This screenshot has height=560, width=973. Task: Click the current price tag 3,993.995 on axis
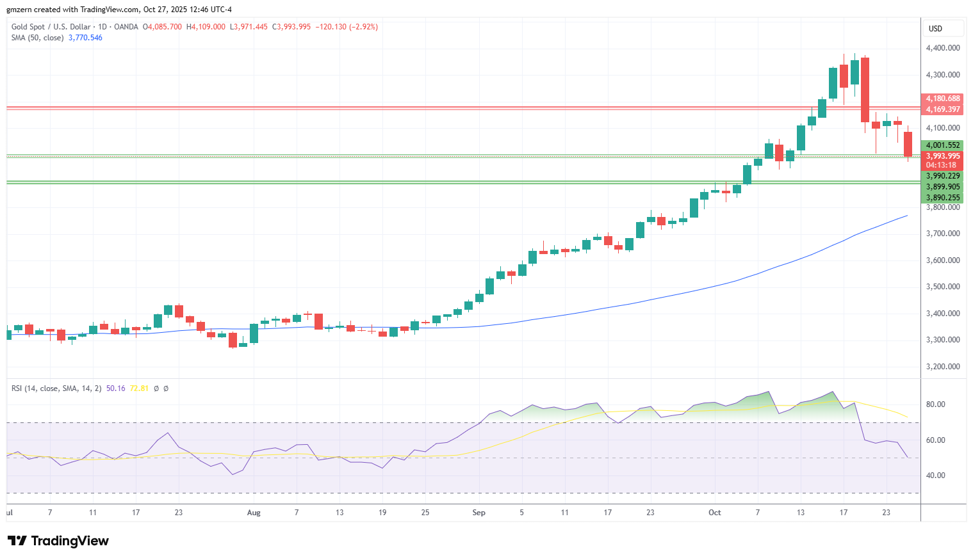click(x=942, y=156)
